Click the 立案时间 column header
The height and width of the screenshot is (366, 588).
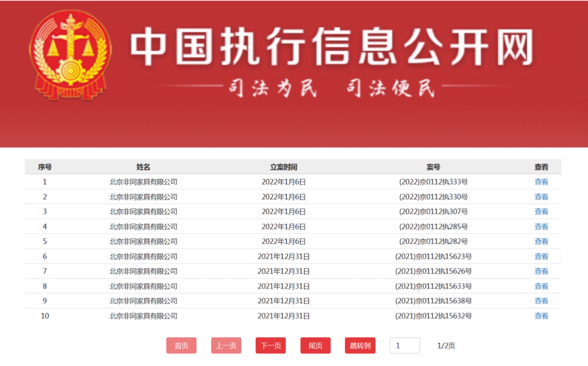(x=283, y=167)
